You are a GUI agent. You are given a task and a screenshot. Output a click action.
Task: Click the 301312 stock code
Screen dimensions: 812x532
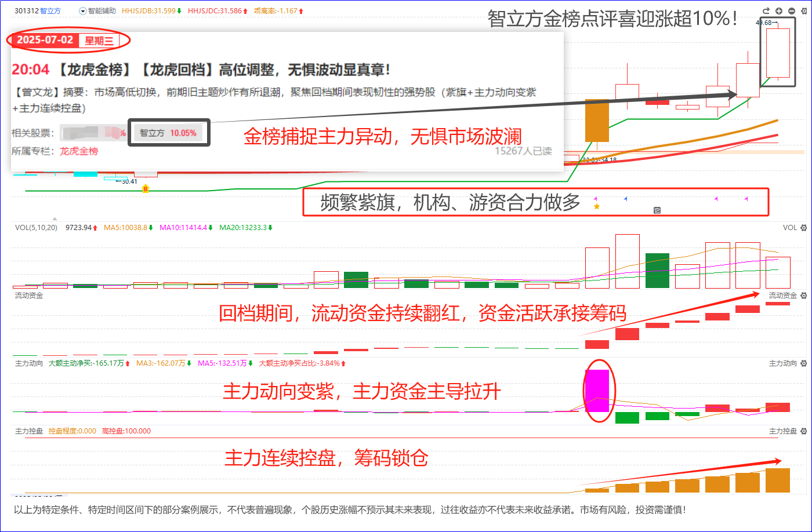tap(27, 11)
